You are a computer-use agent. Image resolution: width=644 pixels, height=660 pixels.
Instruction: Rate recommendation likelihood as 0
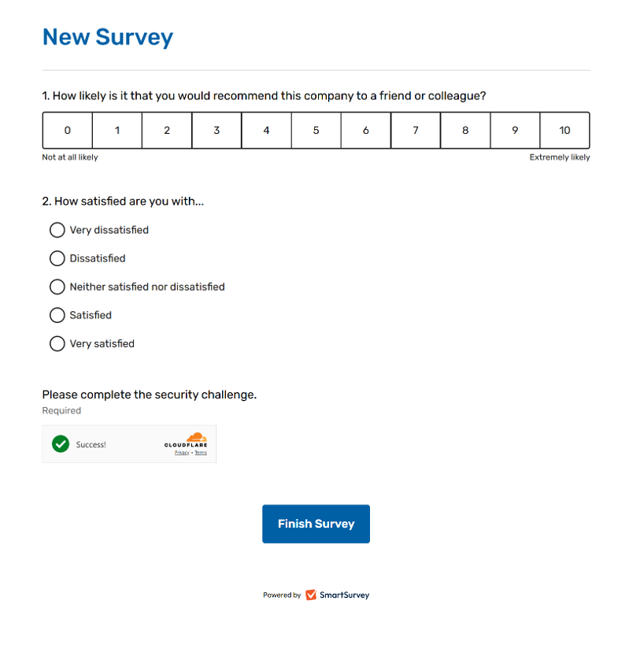click(67, 131)
